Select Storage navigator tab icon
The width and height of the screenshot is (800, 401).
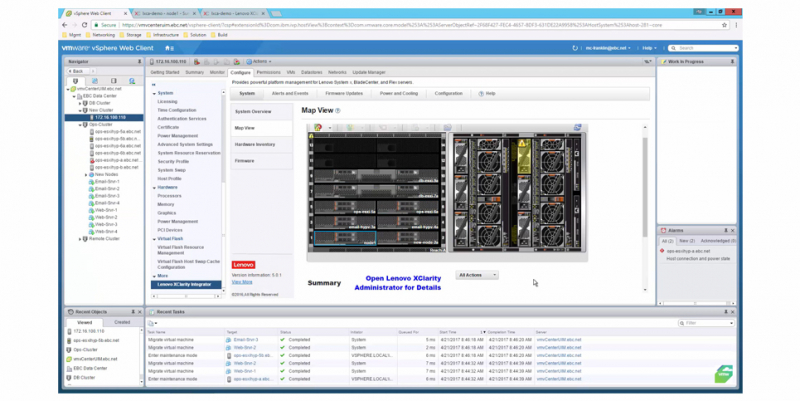[x=113, y=81]
